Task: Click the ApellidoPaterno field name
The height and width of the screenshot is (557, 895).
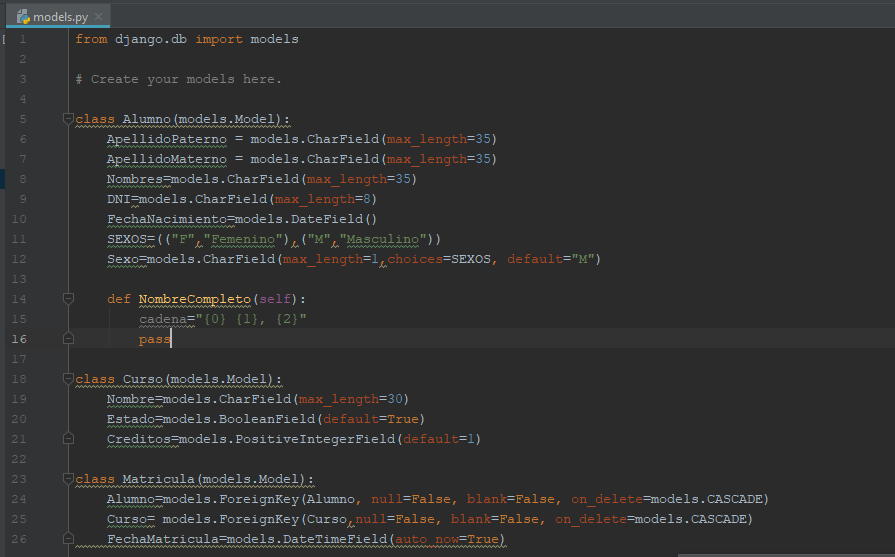Action: point(167,139)
